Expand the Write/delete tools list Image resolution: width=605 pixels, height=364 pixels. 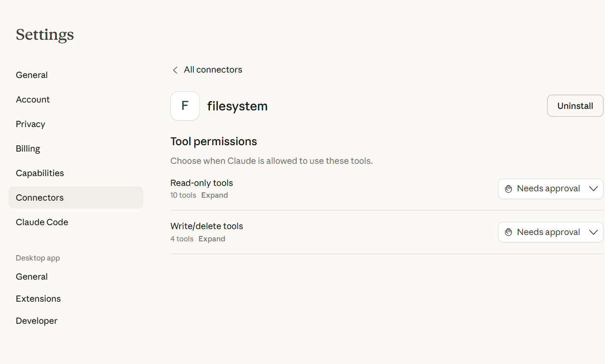click(212, 239)
